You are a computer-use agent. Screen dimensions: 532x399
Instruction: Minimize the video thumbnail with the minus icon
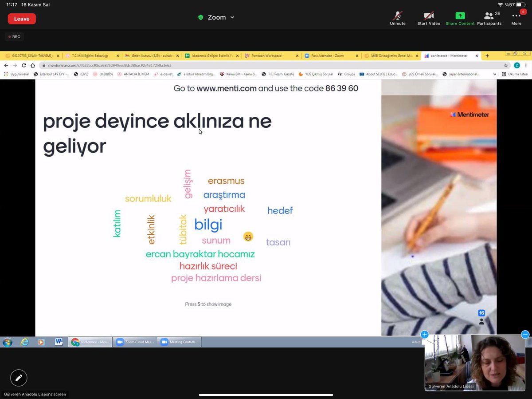pyautogui.click(x=525, y=335)
